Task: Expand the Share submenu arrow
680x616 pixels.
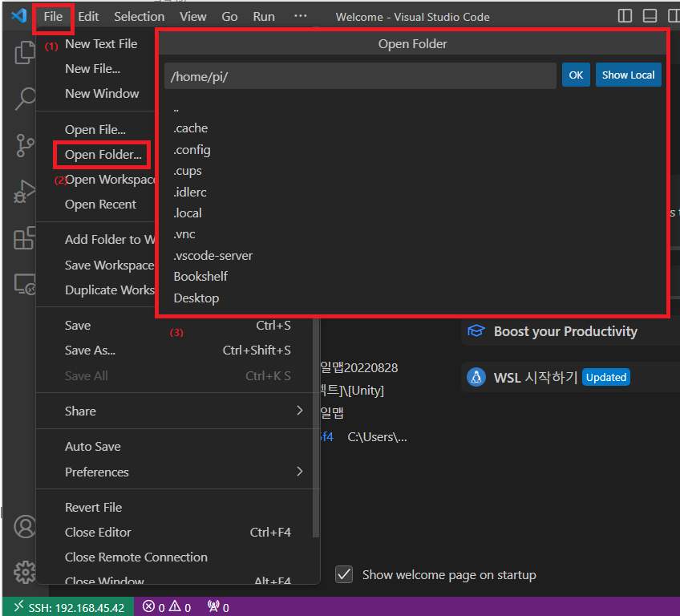Action: [299, 411]
